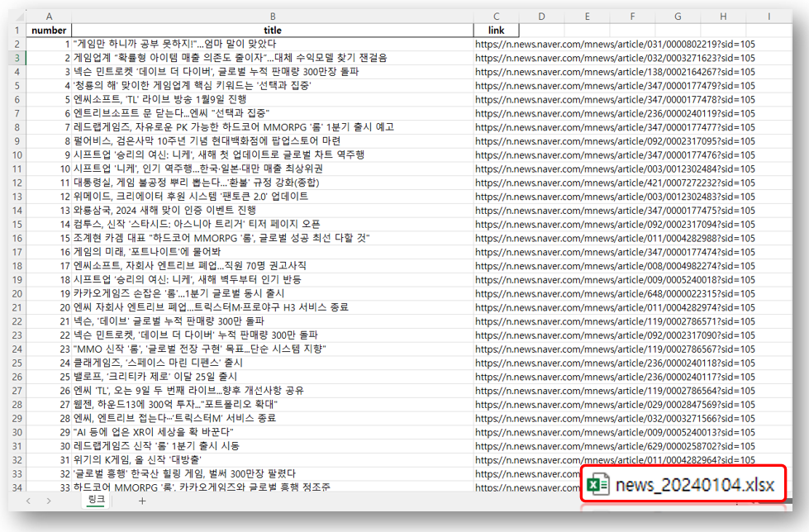This screenshot has width=809, height=532.
Task: Select column D header
Action: pos(541,17)
